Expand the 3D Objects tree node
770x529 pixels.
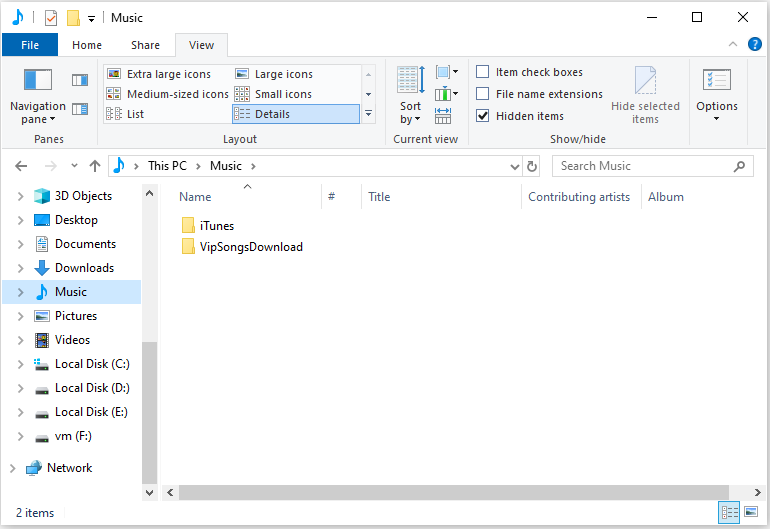click(x=20, y=196)
